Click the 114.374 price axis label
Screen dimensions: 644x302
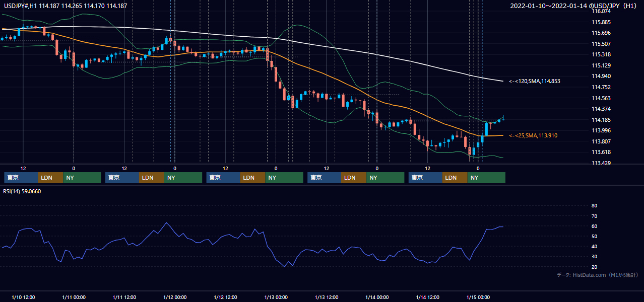pyautogui.click(x=601, y=109)
